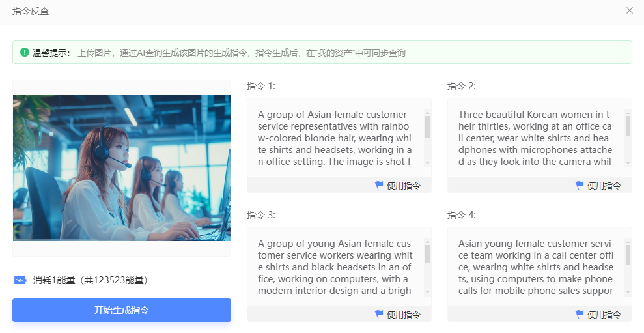
Task: Click the instruction 2 scrollbar up arrow
Action: [628, 113]
